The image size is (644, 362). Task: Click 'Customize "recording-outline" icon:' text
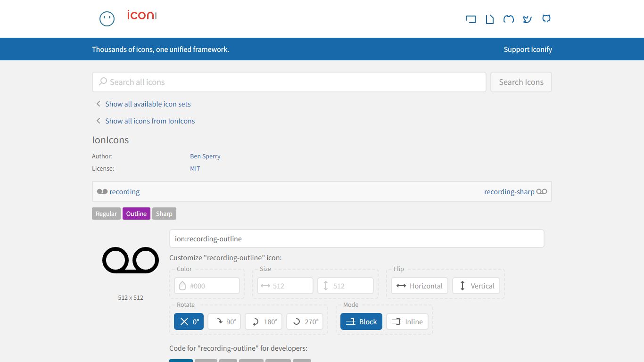tap(225, 257)
